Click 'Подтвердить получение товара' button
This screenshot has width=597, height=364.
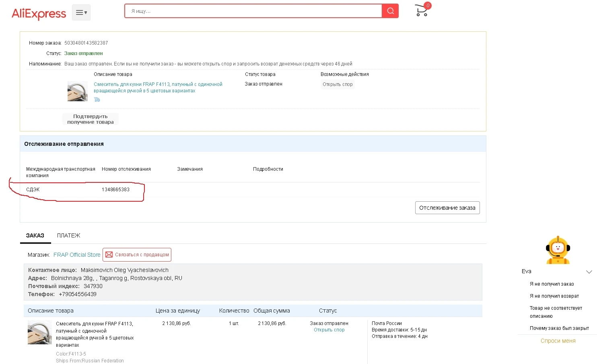(91, 119)
